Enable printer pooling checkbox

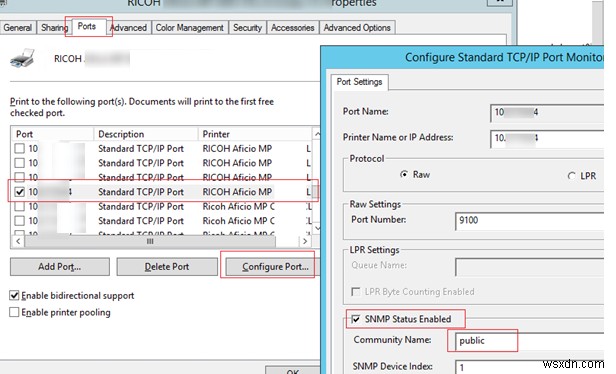[14, 312]
